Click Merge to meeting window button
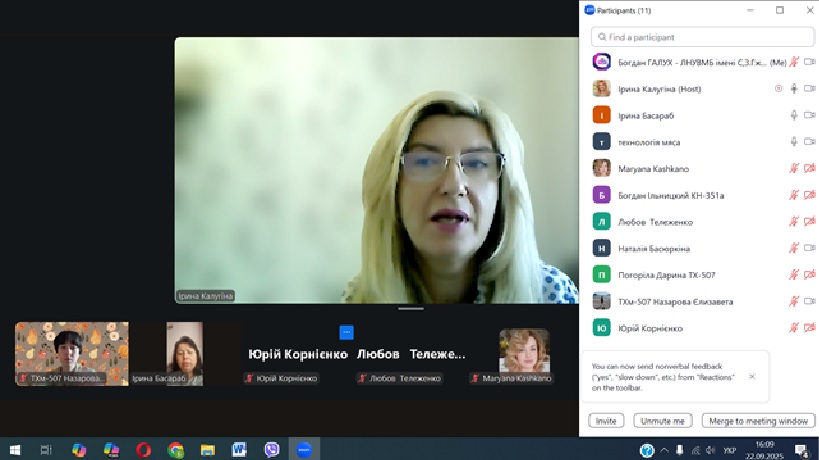Screen dimensions: 819x460 758,421
